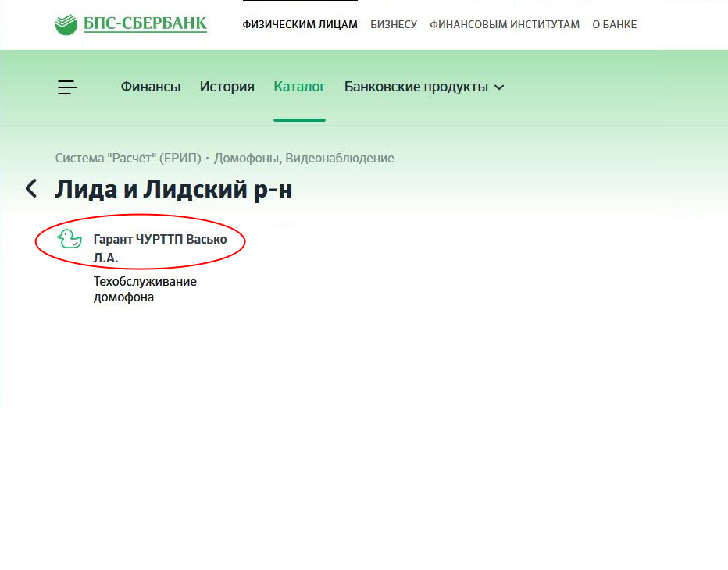Click the БПС-Сбербанк logo
This screenshot has width=728, height=570.
[x=131, y=24]
